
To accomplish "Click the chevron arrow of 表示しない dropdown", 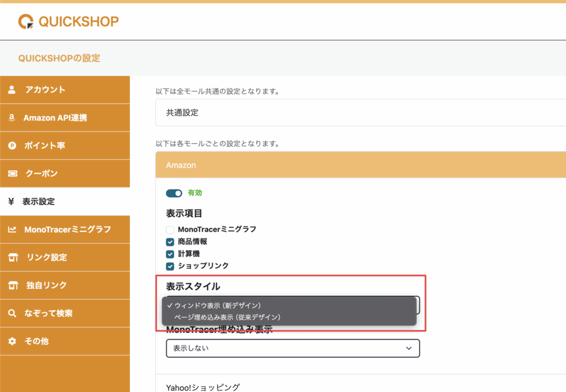I will pyautogui.click(x=408, y=348).
